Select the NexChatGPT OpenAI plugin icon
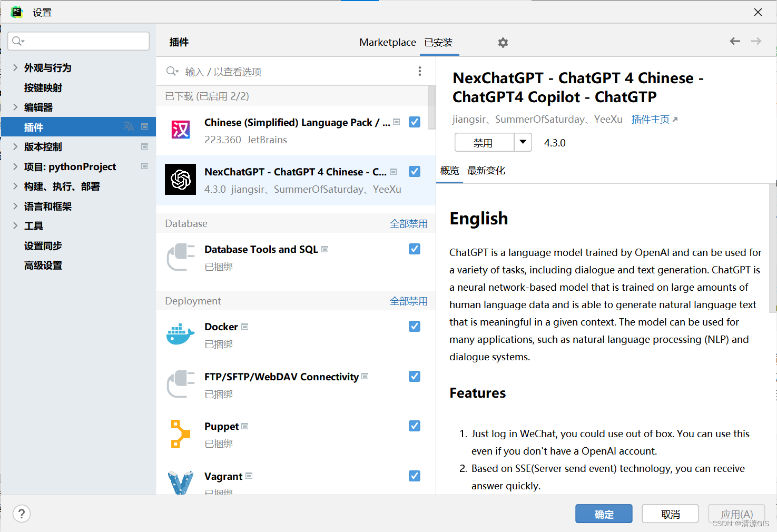Screen dimensions: 777x532 click(180, 179)
